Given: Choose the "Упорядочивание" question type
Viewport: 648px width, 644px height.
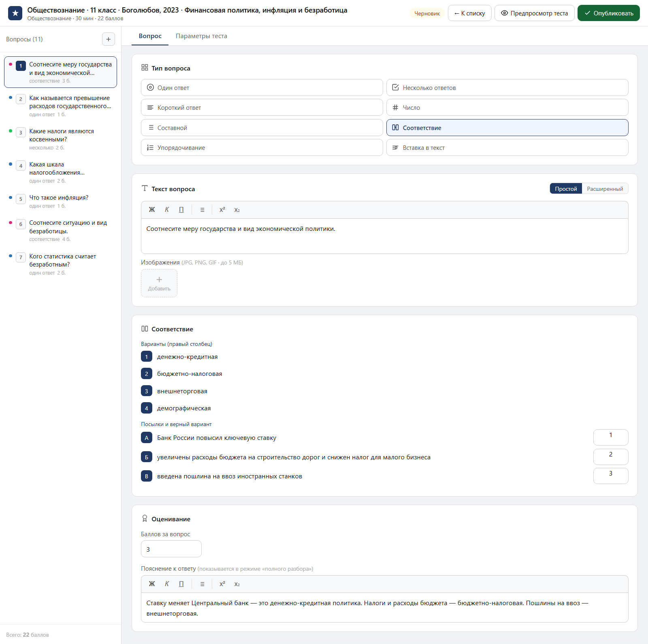Looking at the screenshot, I should tap(262, 148).
